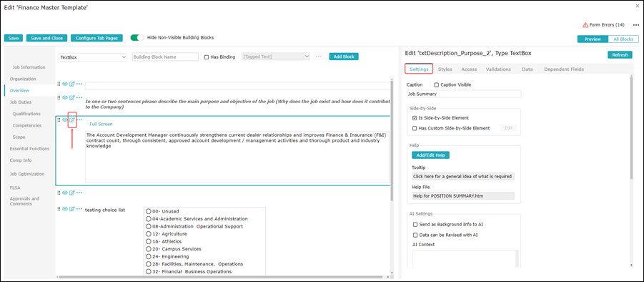The height and width of the screenshot is (282, 644).
Task: Switch to the Access tab
Action: pyautogui.click(x=469, y=69)
